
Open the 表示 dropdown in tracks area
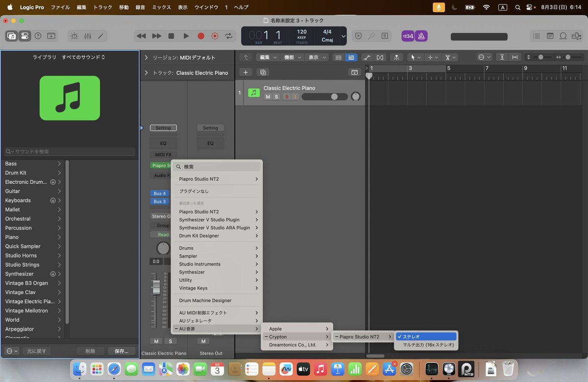317,57
